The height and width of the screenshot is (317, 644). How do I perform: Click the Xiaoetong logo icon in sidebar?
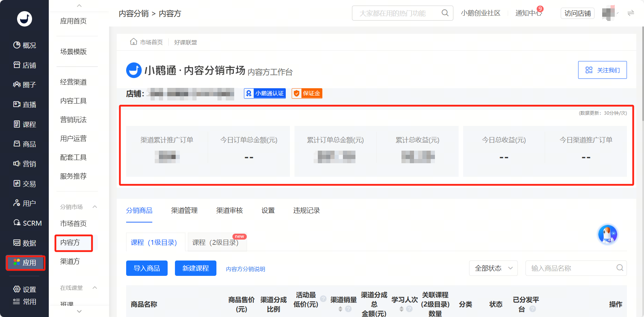(x=24, y=19)
